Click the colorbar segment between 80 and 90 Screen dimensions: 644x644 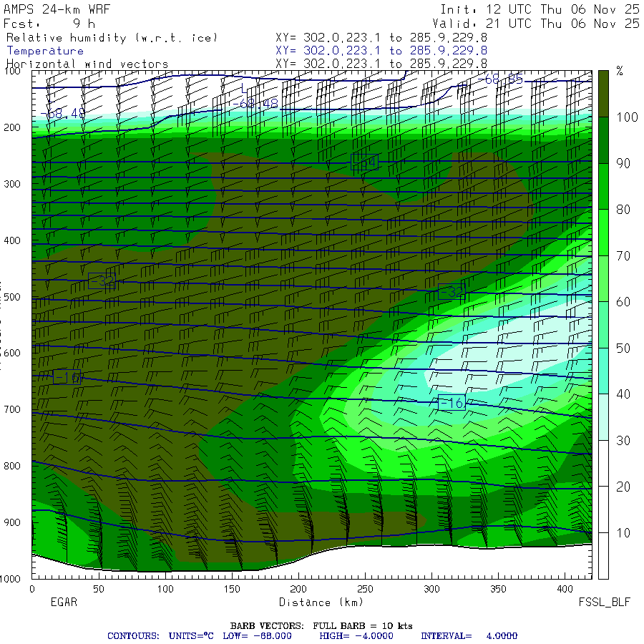(603, 187)
